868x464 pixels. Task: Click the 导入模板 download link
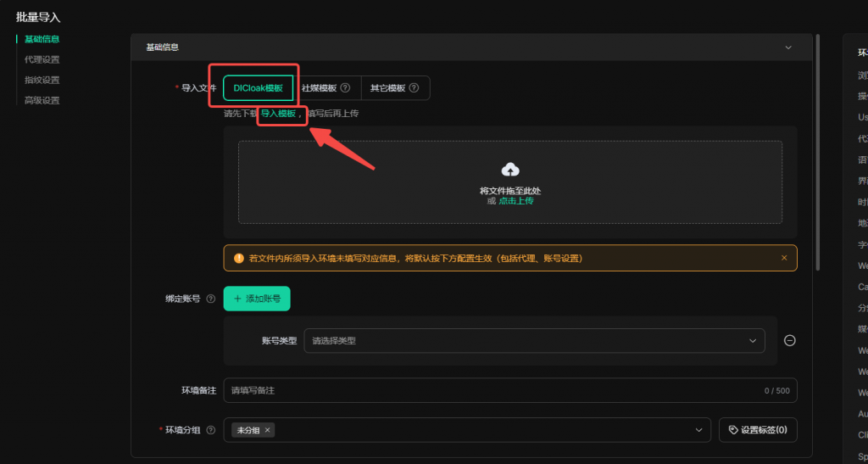point(278,114)
